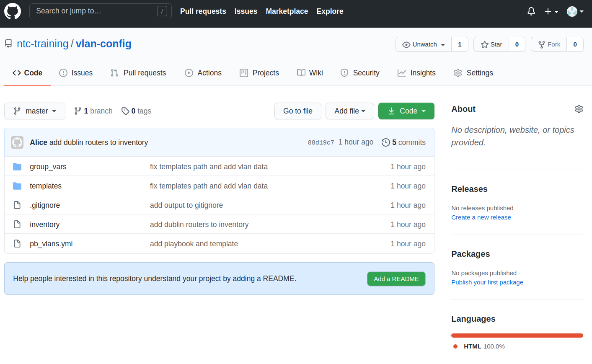The height and width of the screenshot is (364, 592).
Task: Open the Insights tab
Action: tap(416, 73)
